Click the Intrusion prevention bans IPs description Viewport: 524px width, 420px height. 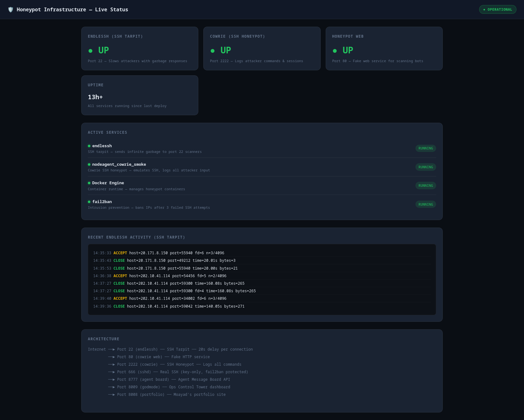pyautogui.click(x=149, y=207)
